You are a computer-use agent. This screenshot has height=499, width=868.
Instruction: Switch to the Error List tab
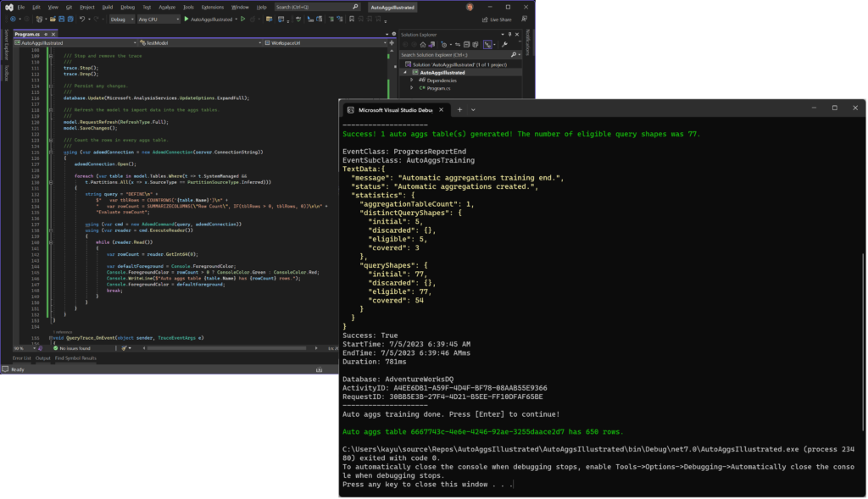pos(21,358)
